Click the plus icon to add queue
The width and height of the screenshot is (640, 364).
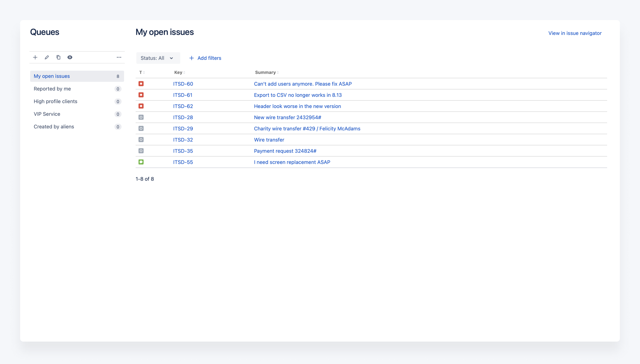pos(35,58)
